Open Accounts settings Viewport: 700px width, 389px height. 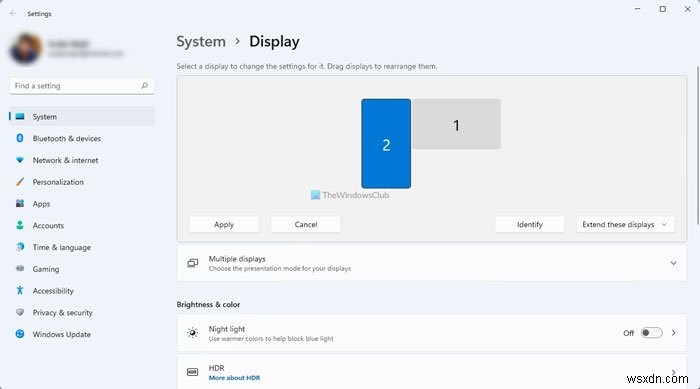[82, 226]
